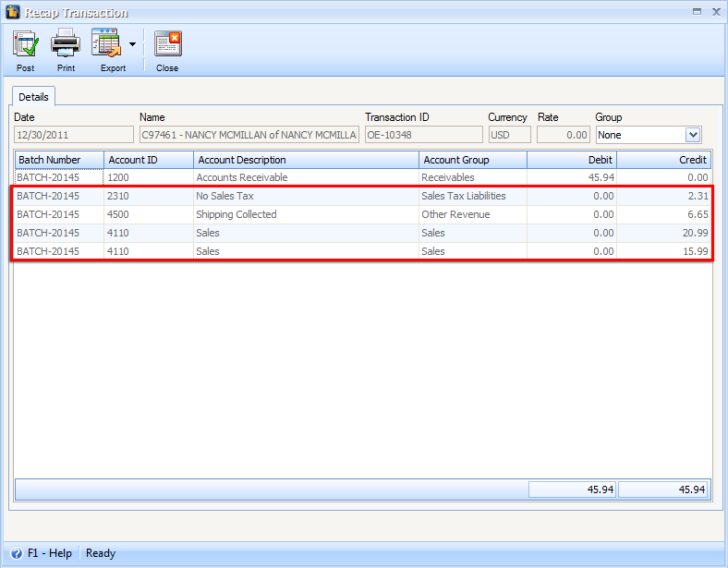Click the Currency field USD

(x=509, y=135)
